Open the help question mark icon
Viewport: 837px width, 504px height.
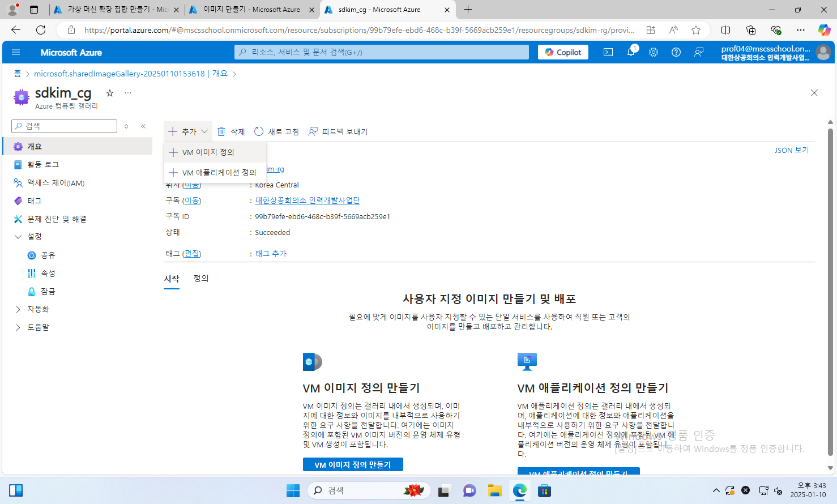[676, 52]
